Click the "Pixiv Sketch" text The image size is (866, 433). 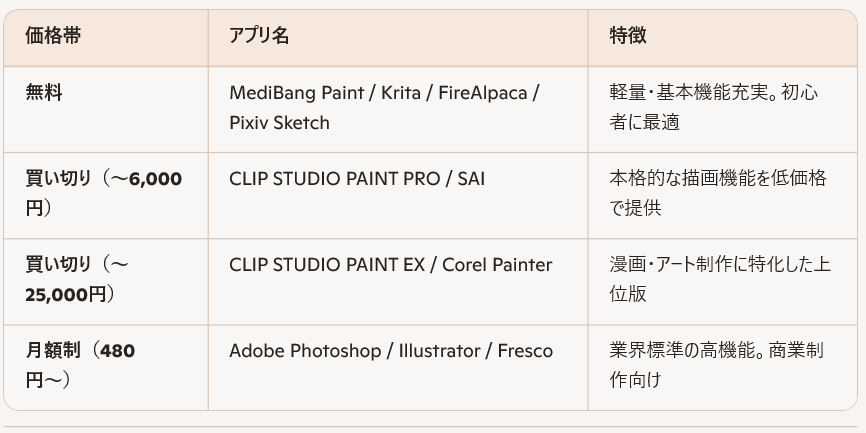(x=279, y=123)
